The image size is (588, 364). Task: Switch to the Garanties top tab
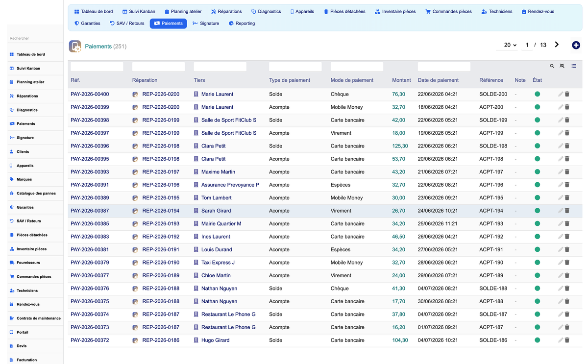[87, 23]
